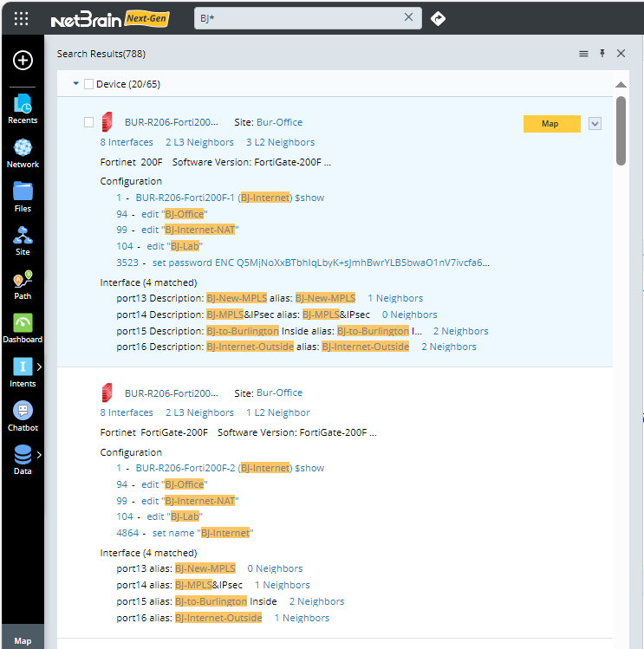Click 0 Neighbors beside port13 alias BJ-New-MPLS
The width and height of the screenshot is (644, 649).
click(275, 568)
